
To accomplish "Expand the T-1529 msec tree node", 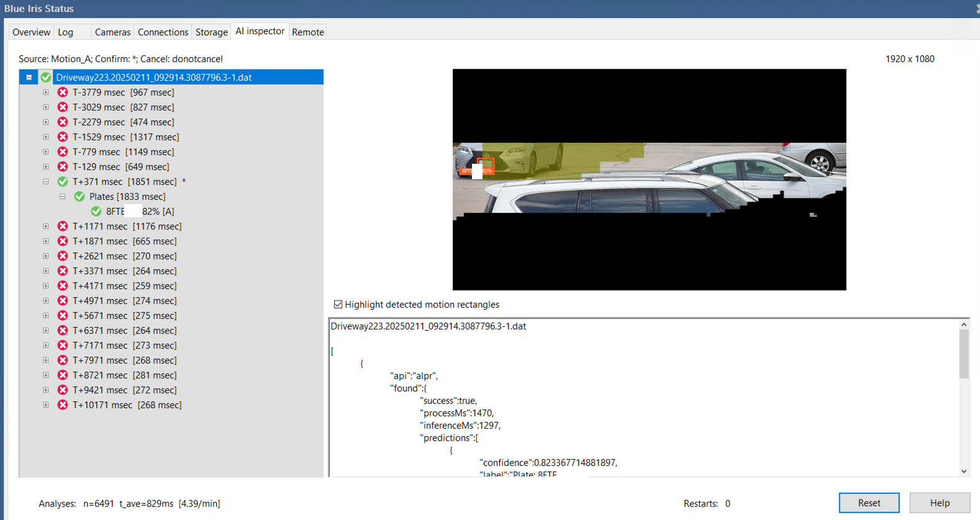I will (x=45, y=137).
